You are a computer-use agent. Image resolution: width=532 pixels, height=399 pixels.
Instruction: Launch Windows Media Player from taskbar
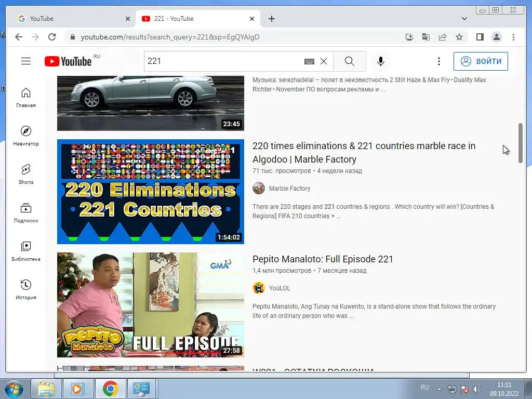pyautogui.click(x=78, y=389)
